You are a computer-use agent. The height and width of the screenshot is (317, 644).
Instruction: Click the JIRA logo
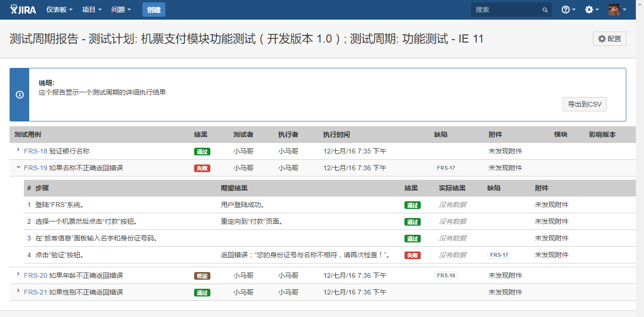[x=23, y=9]
